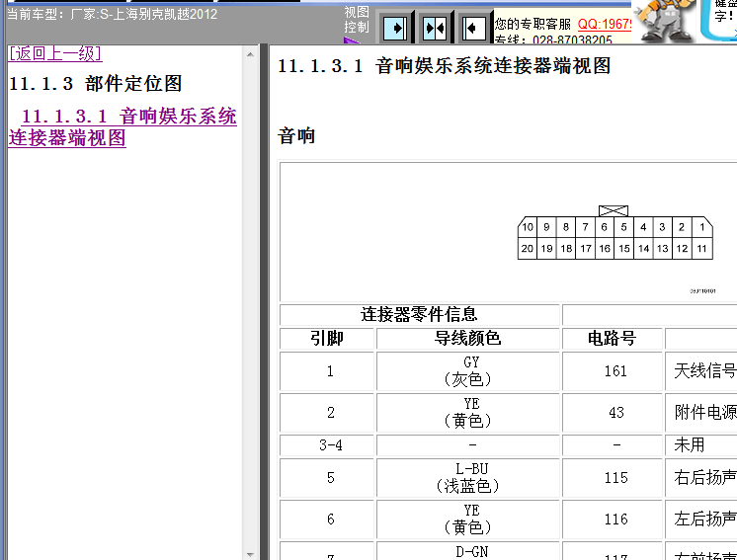This screenshot has height=560, width=737.
Task: Click the collapse-left view control icon
Action: pos(474,29)
